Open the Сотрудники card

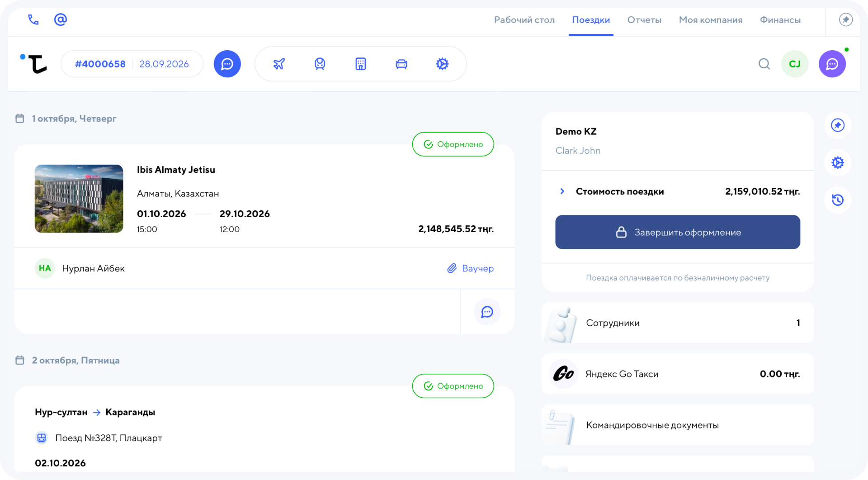pos(678,323)
